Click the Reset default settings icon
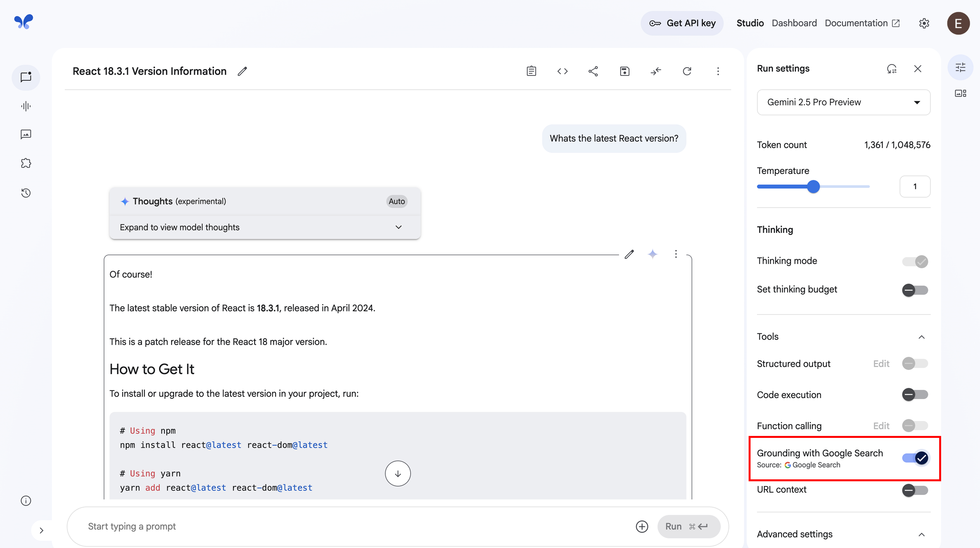 [x=892, y=69]
